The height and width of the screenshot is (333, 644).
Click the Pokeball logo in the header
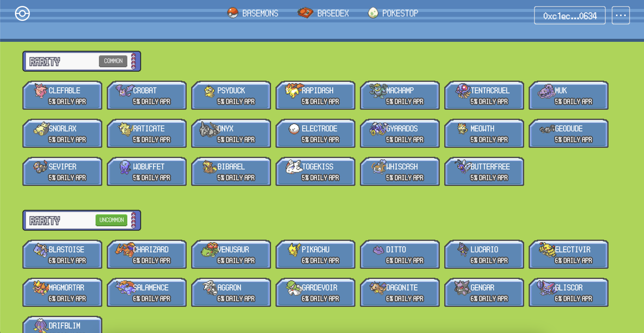pyautogui.click(x=23, y=13)
